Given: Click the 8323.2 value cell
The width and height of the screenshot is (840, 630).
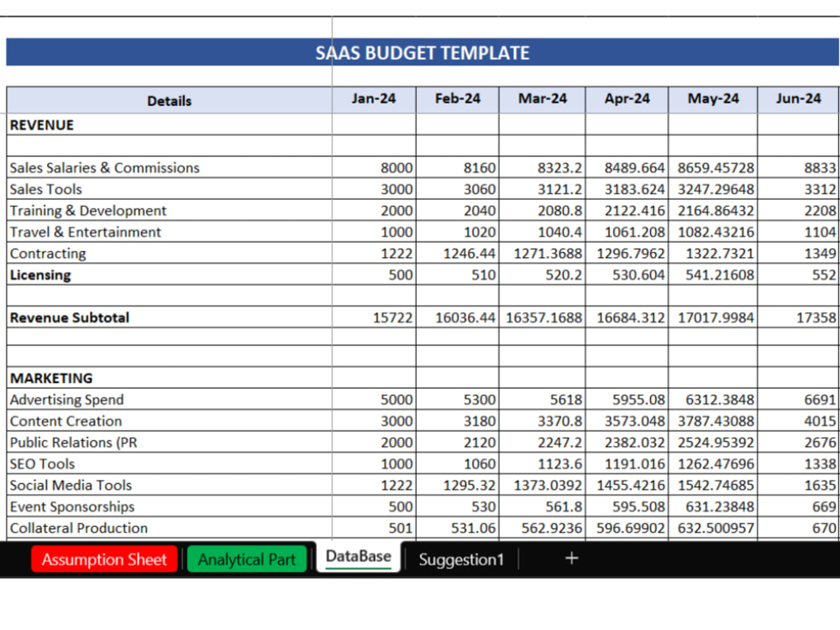Looking at the screenshot, I should point(542,167).
